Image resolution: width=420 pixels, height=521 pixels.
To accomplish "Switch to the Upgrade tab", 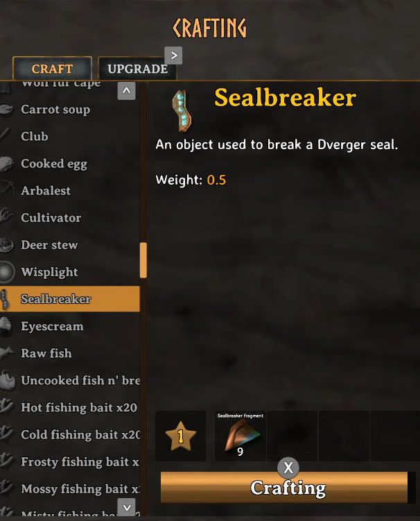I will (137, 69).
